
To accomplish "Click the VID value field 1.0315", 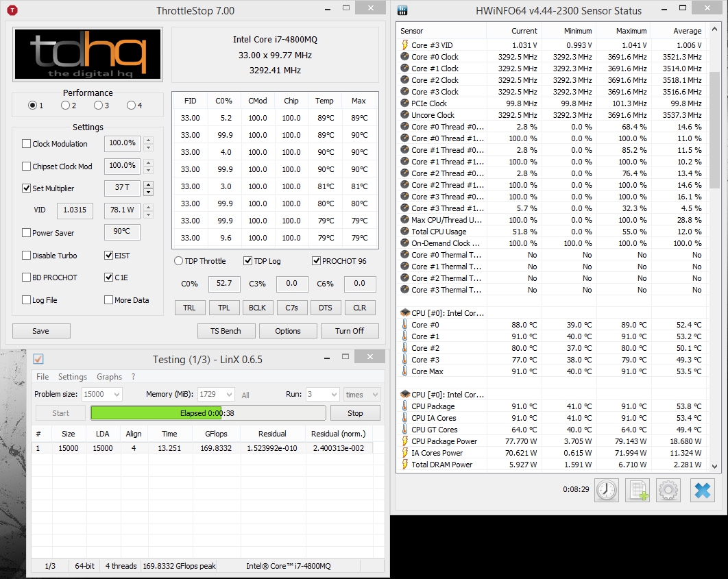I will point(75,210).
